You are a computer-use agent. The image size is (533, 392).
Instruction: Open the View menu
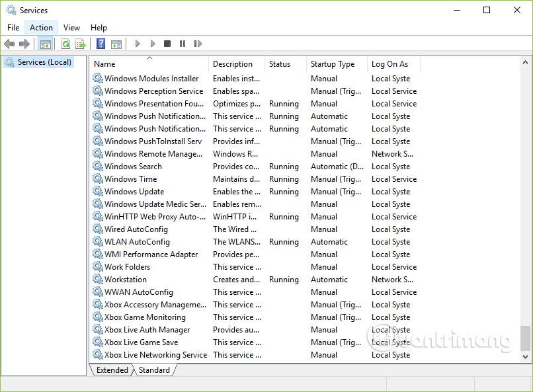click(71, 28)
